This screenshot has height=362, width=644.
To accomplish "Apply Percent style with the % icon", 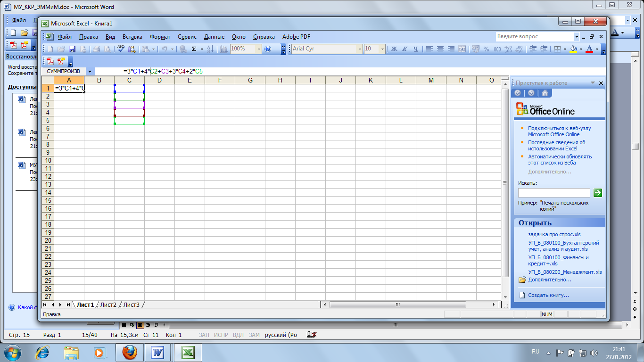I will (x=486, y=49).
